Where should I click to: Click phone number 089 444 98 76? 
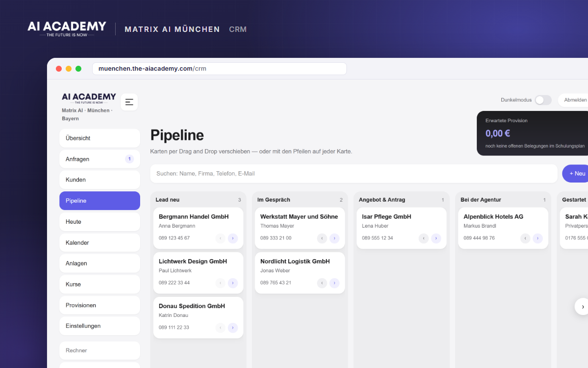(479, 238)
